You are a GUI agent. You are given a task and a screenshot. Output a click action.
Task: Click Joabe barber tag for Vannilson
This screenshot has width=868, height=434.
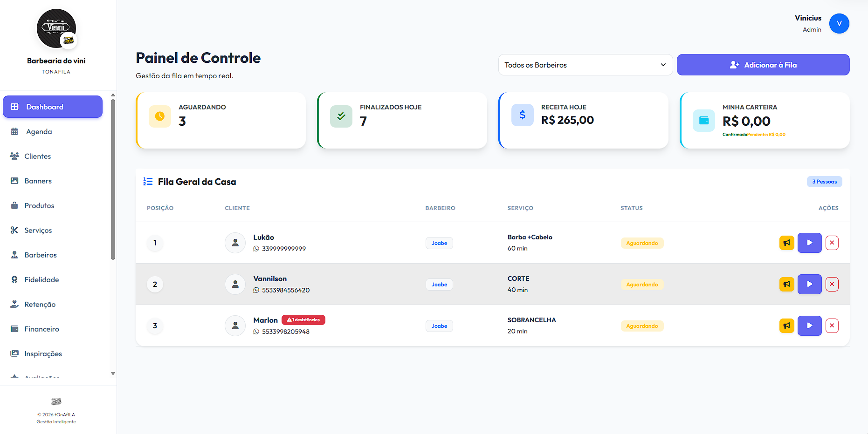pos(439,285)
